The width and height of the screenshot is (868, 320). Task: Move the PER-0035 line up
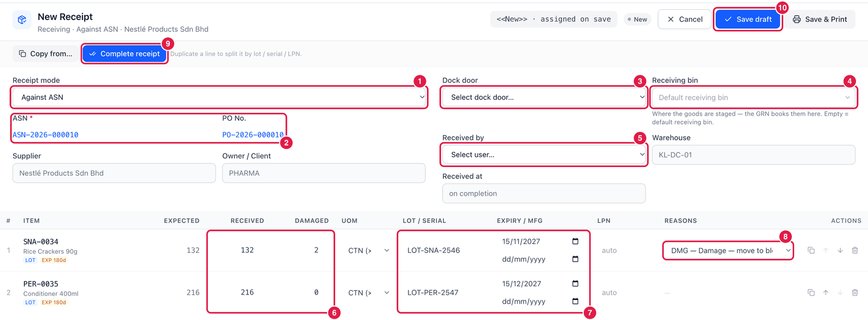click(826, 292)
